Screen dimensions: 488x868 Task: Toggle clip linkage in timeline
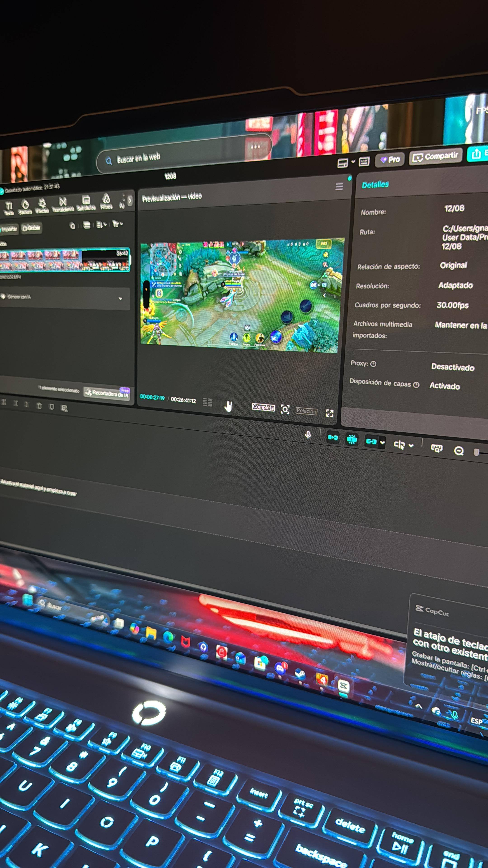(x=371, y=441)
